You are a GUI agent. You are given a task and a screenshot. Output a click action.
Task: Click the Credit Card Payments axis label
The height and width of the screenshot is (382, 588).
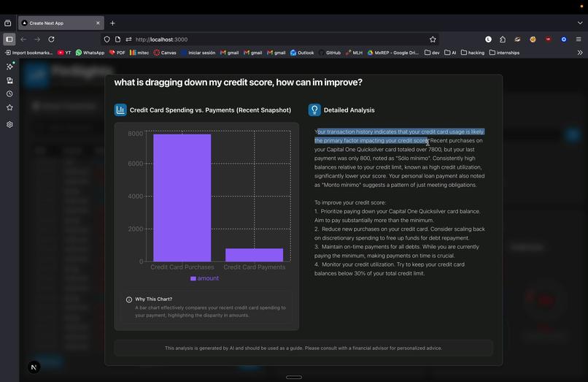(255, 267)
